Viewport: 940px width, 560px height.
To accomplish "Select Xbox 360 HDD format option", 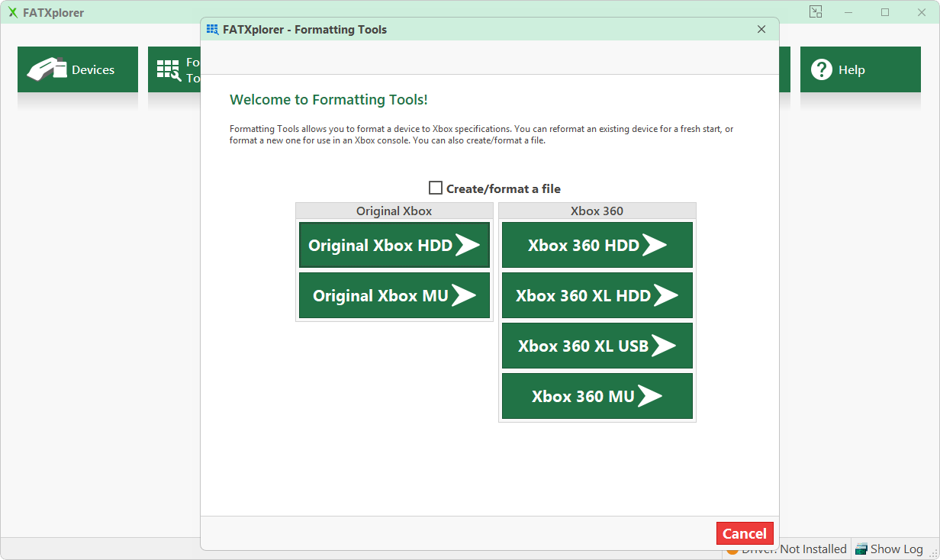I will point(597,245).
